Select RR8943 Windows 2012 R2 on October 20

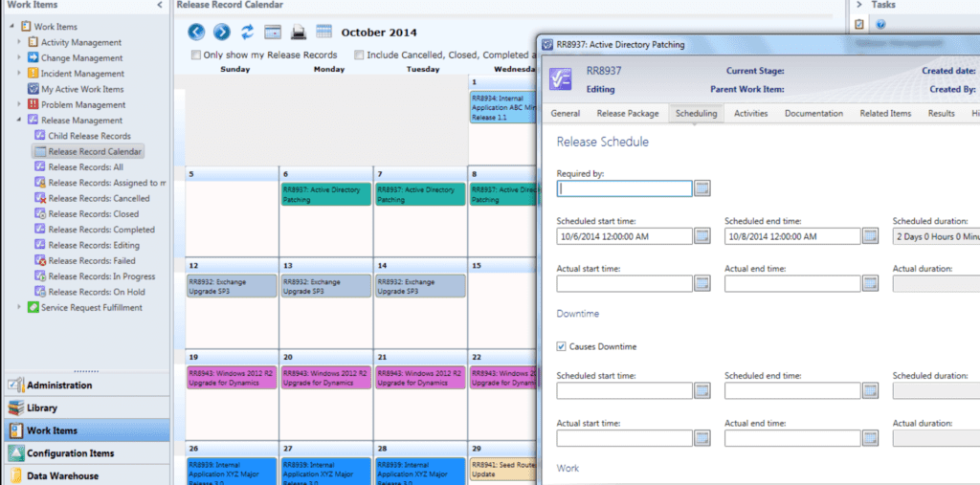point(325,378)
